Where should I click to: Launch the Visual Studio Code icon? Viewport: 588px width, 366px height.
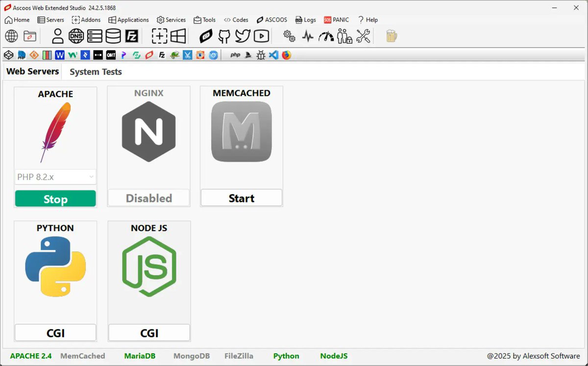click(274, 55)
